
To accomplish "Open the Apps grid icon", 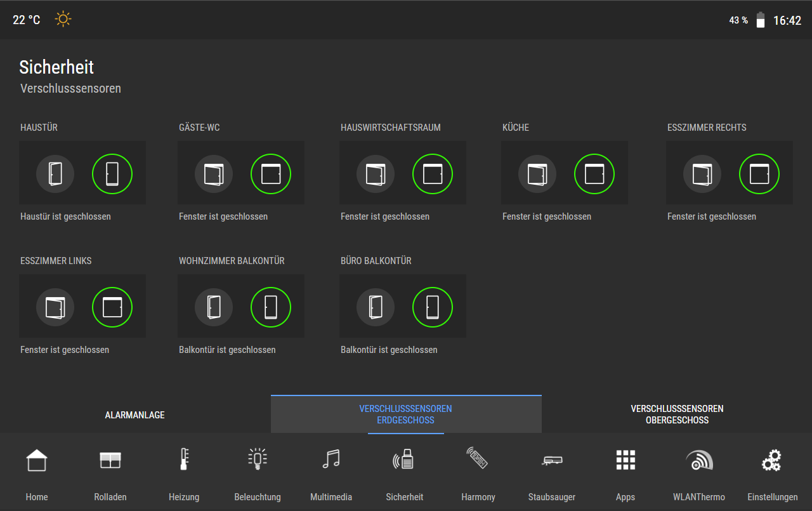I will click(x=625, y=460).
